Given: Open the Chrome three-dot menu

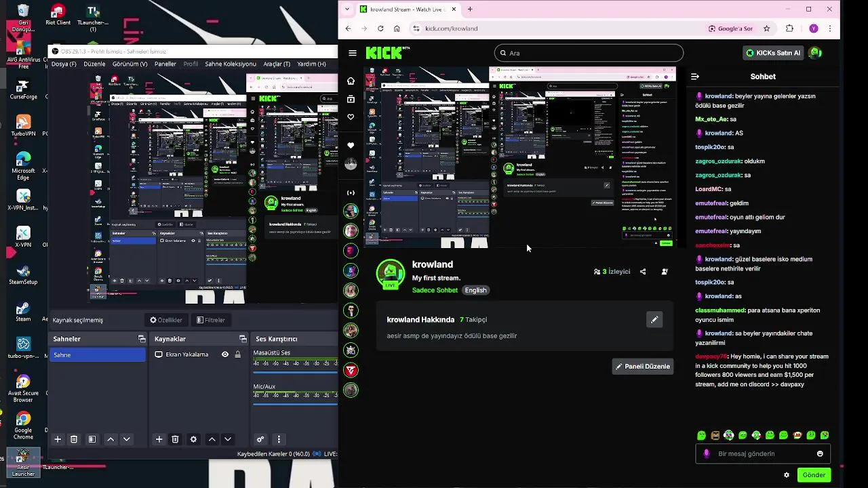Looking at the screenshot, I should (829, 28).
